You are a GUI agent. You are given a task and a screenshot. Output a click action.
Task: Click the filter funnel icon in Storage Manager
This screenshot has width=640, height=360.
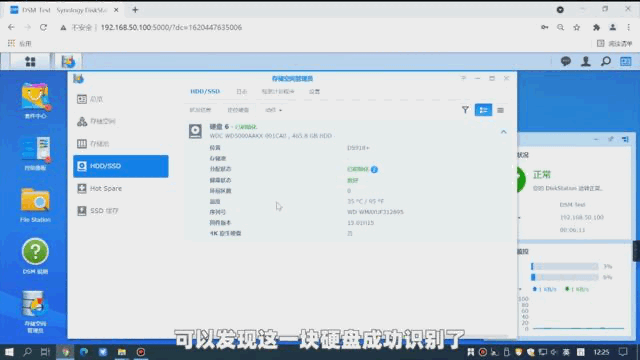(465, 109)
